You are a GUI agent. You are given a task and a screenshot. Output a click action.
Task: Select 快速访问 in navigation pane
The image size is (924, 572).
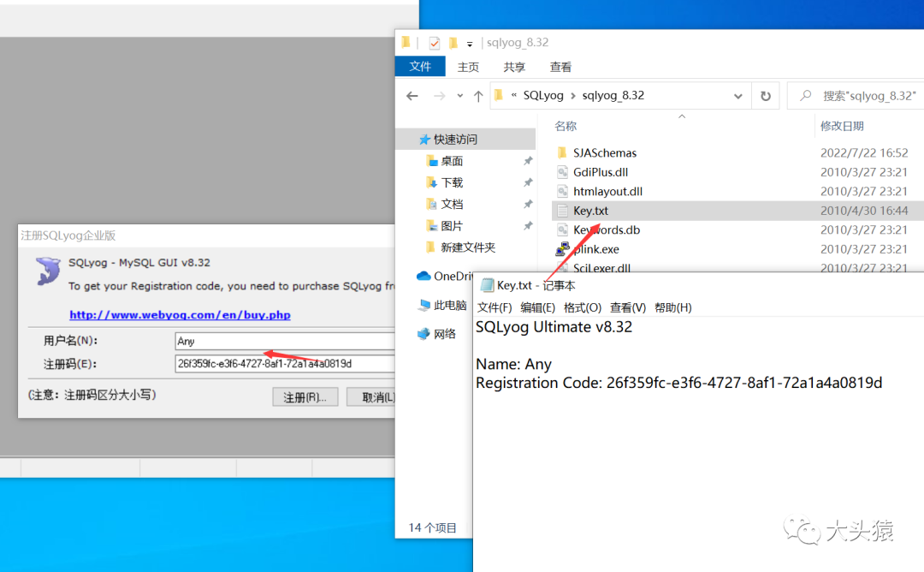click(x=455, y=140)
